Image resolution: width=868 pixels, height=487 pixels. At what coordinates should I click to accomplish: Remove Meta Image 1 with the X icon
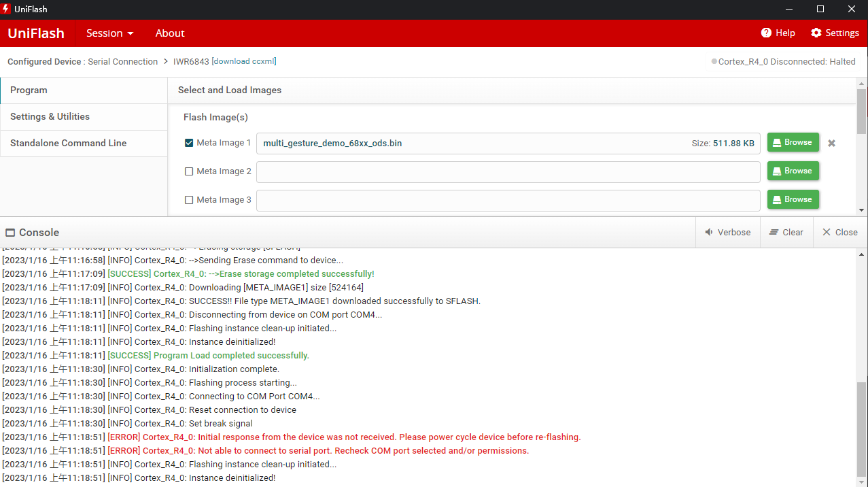coord(831,144)
